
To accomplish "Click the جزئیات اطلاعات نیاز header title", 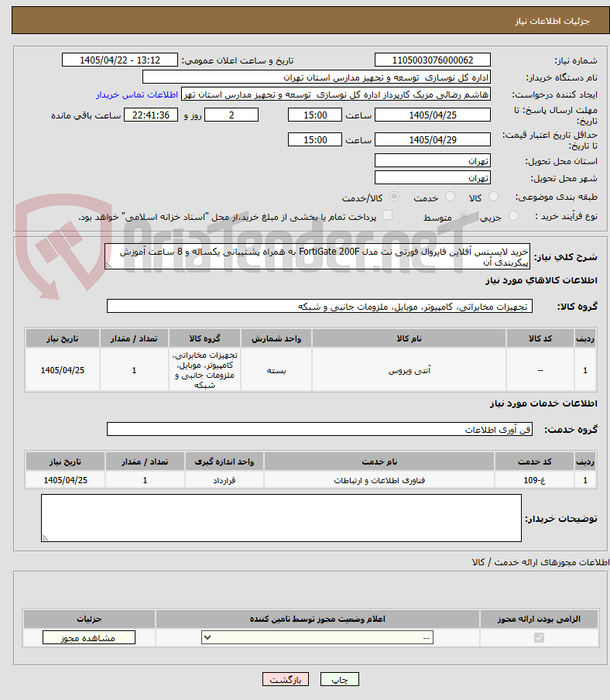I will tap(552, 21).
